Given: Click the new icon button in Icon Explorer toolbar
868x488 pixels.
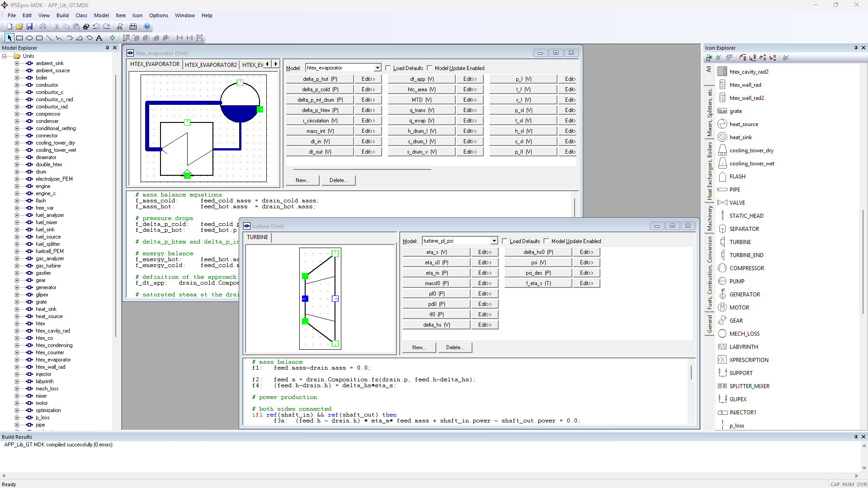Looking at the screenshot, I should (x=709, y=58).
